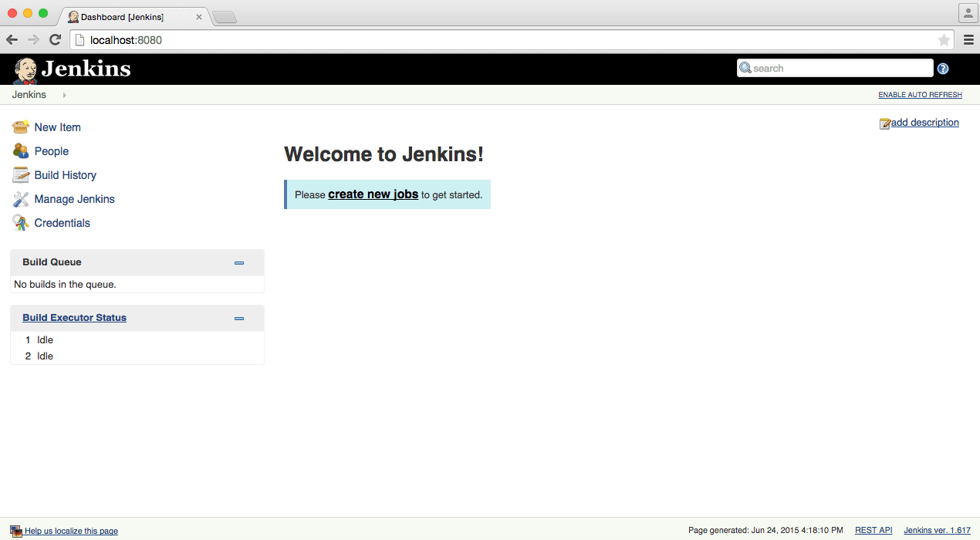Open the REST API link
The image size is (980, 540).
pos(873,531)
